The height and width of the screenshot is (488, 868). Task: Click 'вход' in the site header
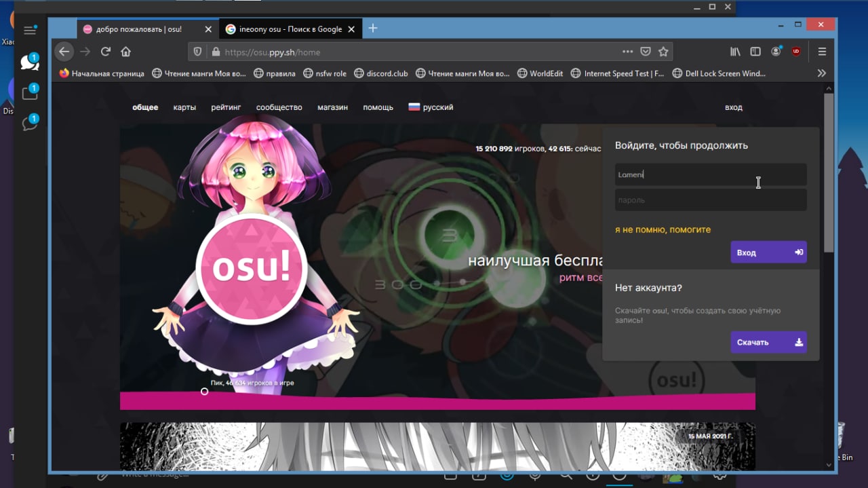click(x=733, y=107)
